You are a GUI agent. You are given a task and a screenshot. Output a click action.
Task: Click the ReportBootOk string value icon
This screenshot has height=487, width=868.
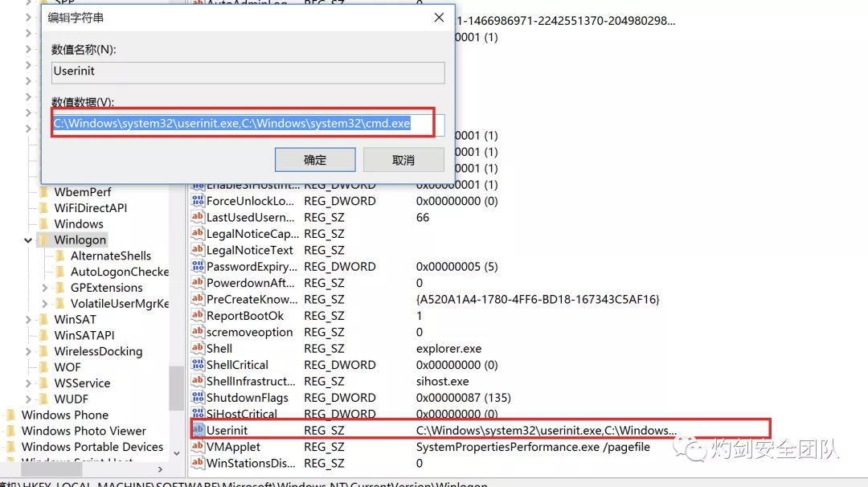point(198,316)
